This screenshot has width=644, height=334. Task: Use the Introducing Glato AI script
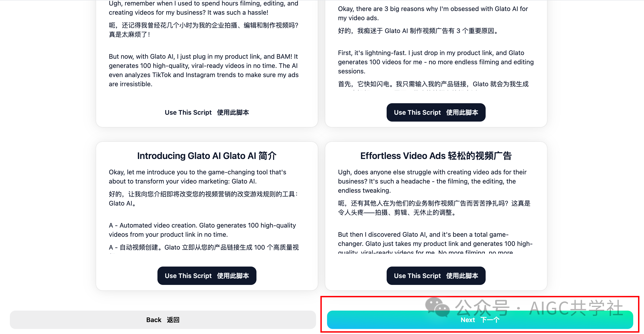[x=207, y=276]
